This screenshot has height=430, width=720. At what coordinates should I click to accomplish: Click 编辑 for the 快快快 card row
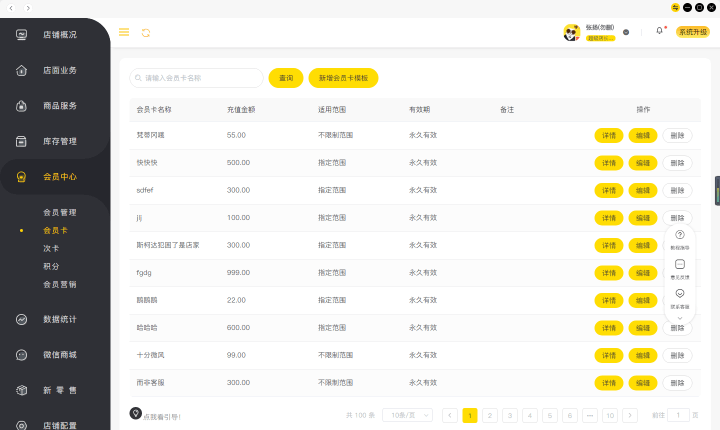642,162
